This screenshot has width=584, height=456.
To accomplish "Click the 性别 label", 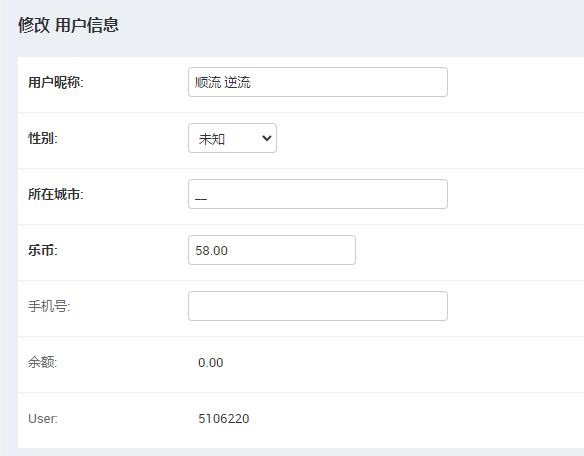I will point(43,138).
